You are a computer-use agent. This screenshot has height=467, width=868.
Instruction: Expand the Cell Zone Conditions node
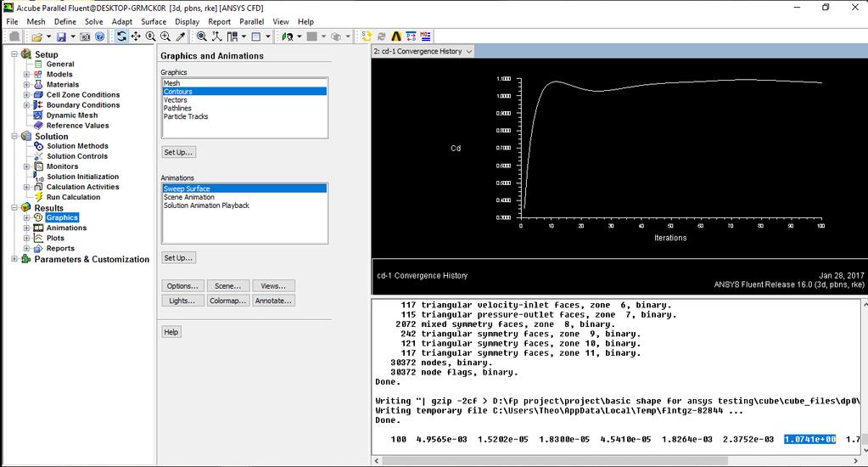(26, 95)
